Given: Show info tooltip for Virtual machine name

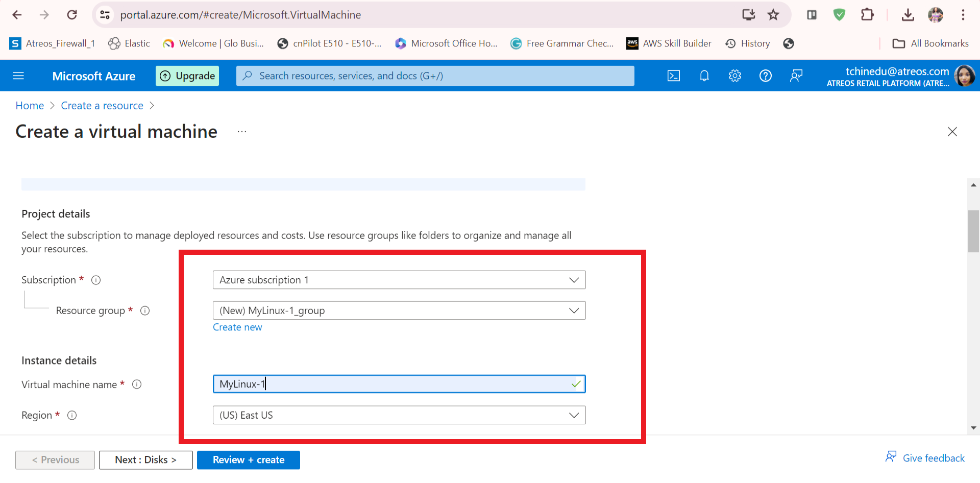Looking at the screenshot, I should pos(137,384).
